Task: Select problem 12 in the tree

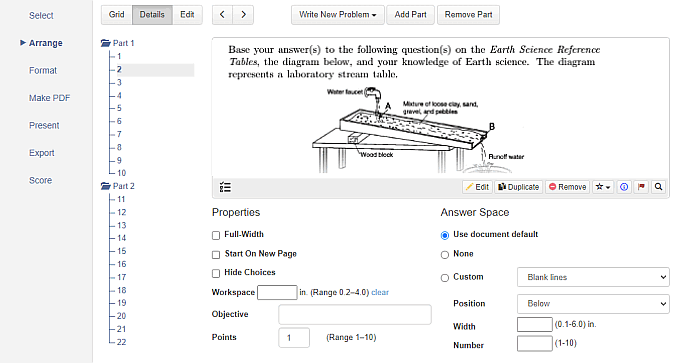Action: 121,212
